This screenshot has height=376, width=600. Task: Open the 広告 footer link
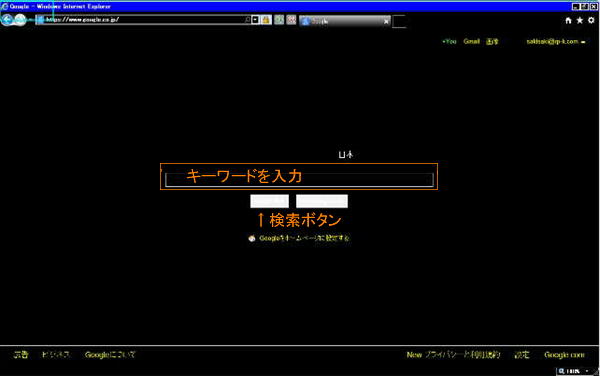tap(21, 355)
